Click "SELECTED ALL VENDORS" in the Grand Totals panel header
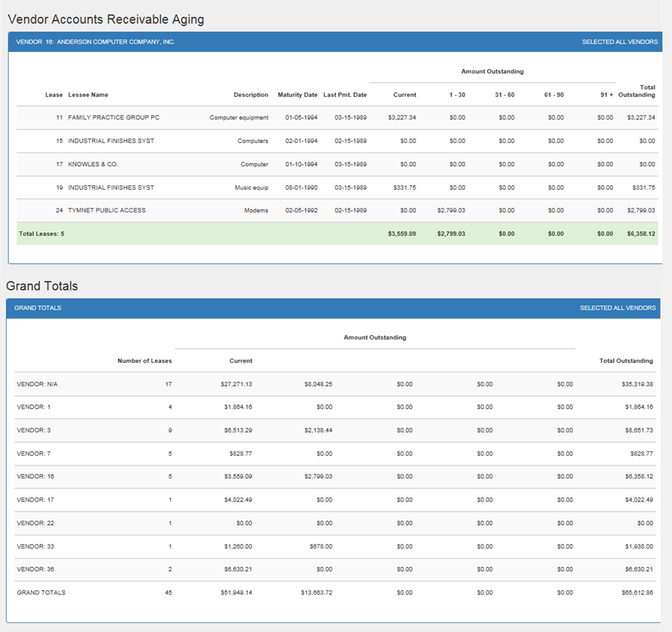 [x=617, y=308]
